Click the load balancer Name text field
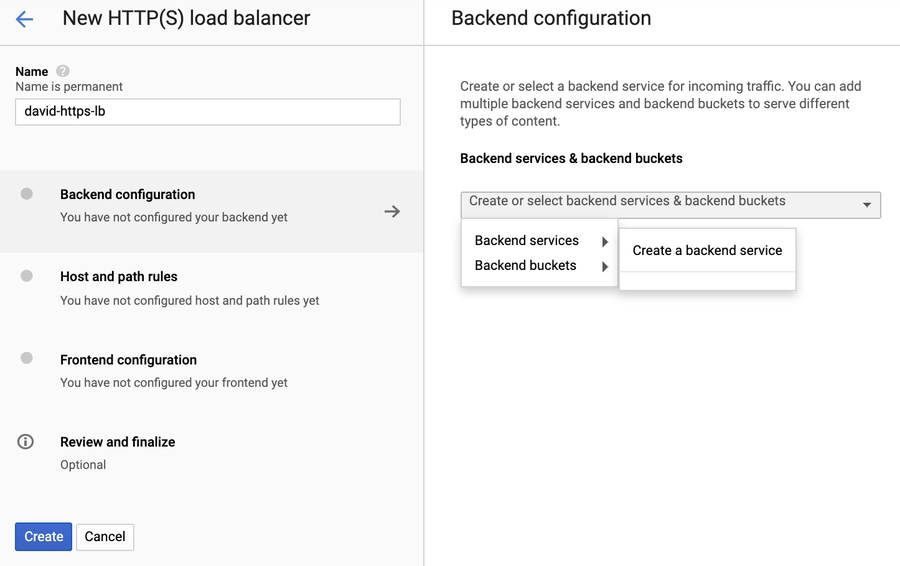 pos(208,112)
